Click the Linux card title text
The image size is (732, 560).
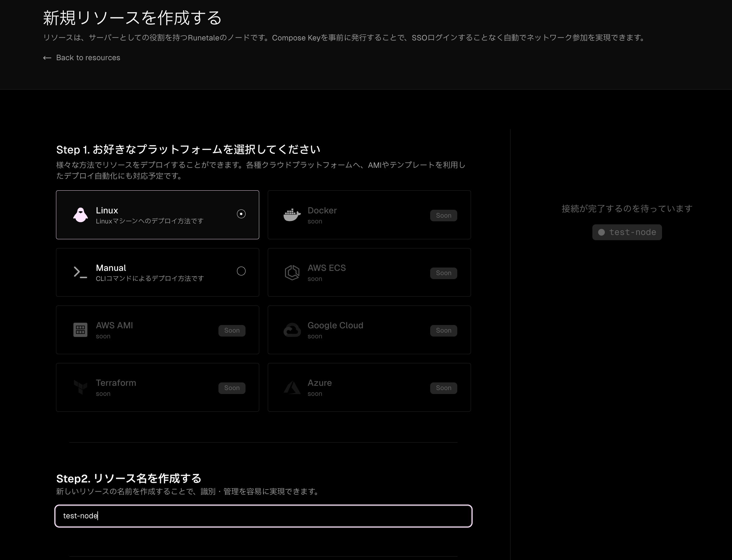[107, 211]
